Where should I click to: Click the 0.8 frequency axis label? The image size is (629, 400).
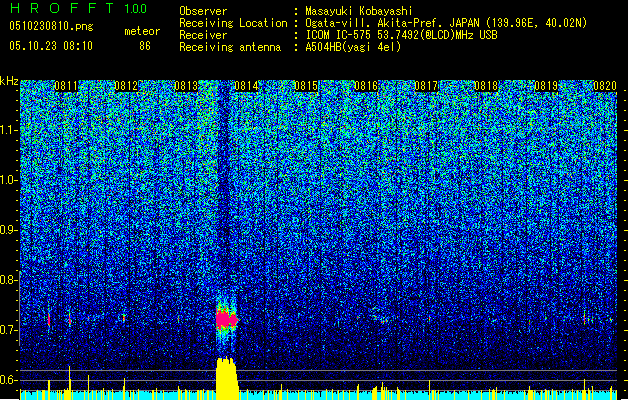[8, 280]
